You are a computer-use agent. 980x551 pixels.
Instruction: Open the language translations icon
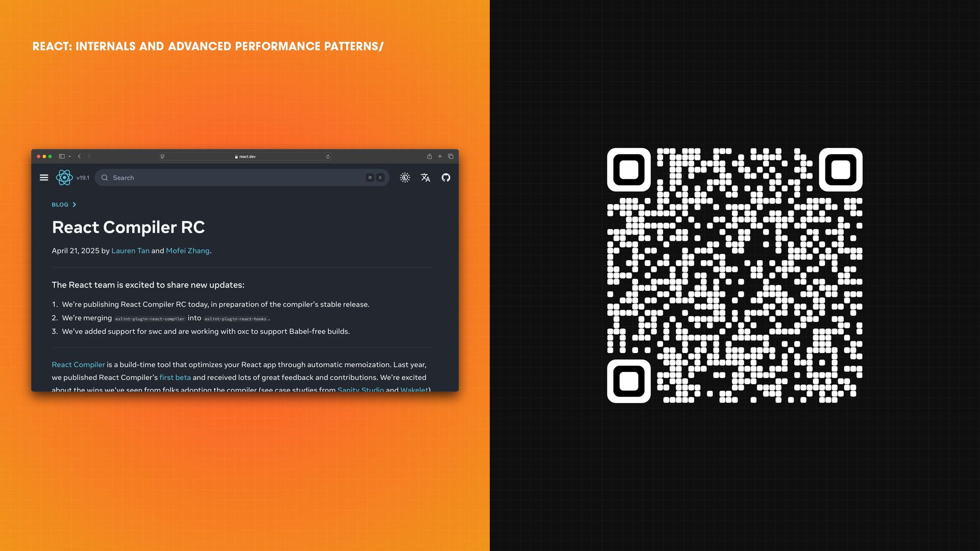click(425, 178)
